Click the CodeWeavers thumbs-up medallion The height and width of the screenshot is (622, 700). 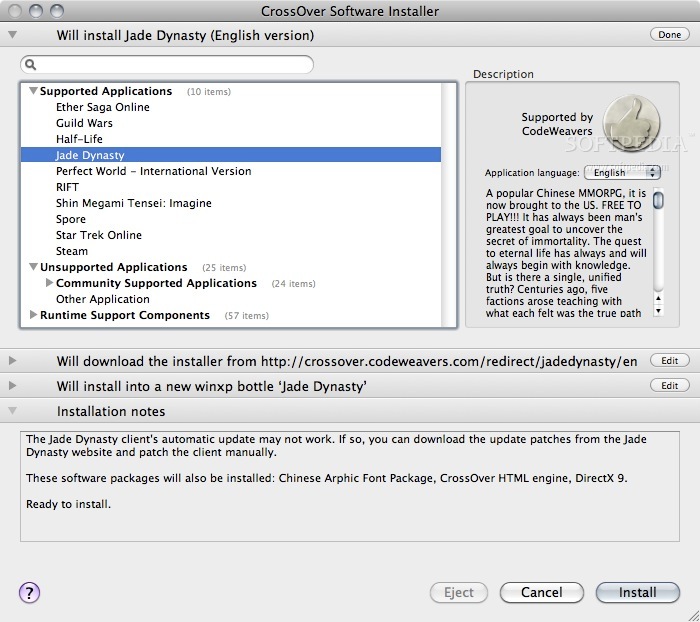(x=631, y=124)
